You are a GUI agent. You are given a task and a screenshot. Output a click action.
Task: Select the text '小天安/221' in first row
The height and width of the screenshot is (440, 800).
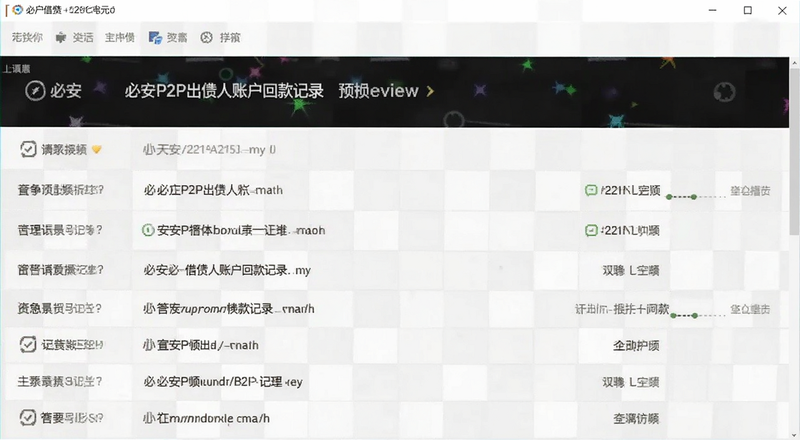[210, 150]
